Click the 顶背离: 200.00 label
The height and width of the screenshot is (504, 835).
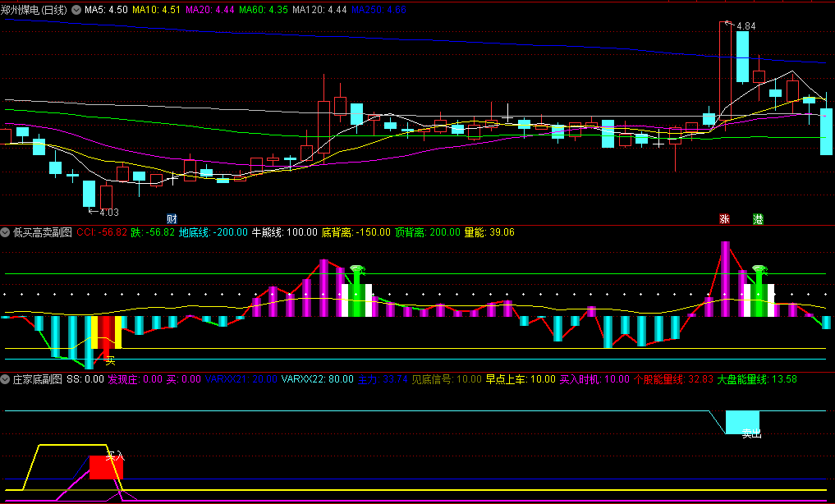[x=427, y=232]
